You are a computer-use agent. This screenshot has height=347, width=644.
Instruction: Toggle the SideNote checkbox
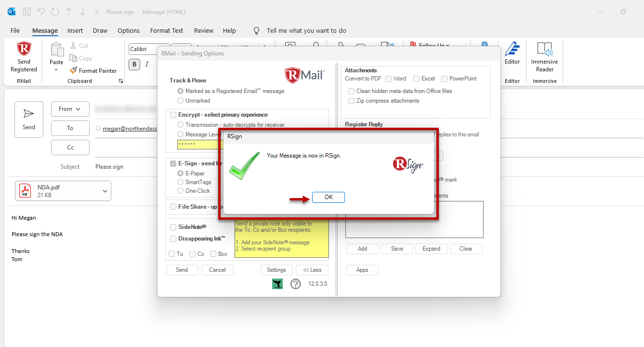pos(173,227)
